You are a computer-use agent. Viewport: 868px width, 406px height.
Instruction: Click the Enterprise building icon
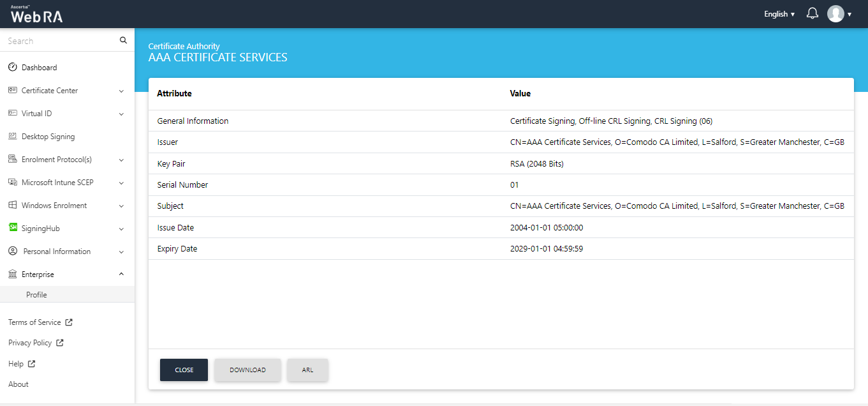coord(13,274)
